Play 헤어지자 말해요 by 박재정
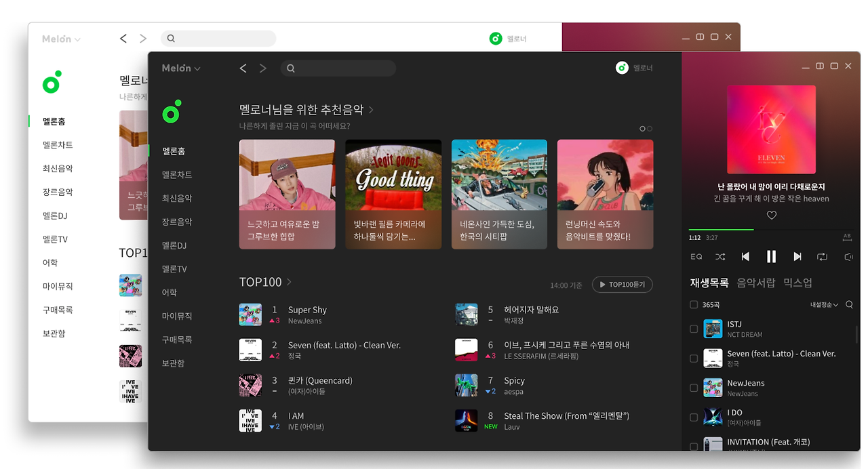The image size is (868, 469). pyautogui.click(x=532, y=310)
